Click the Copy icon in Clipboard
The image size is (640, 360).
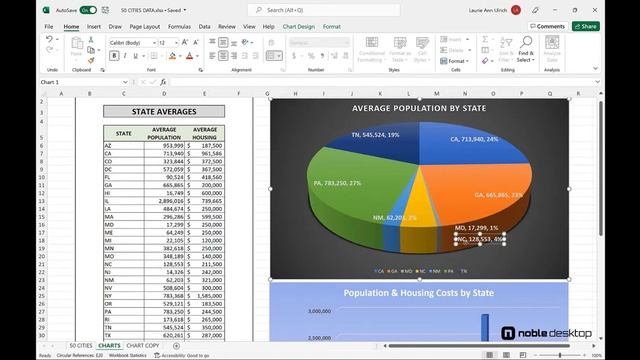pyautogui.click(x=91, y=50)
